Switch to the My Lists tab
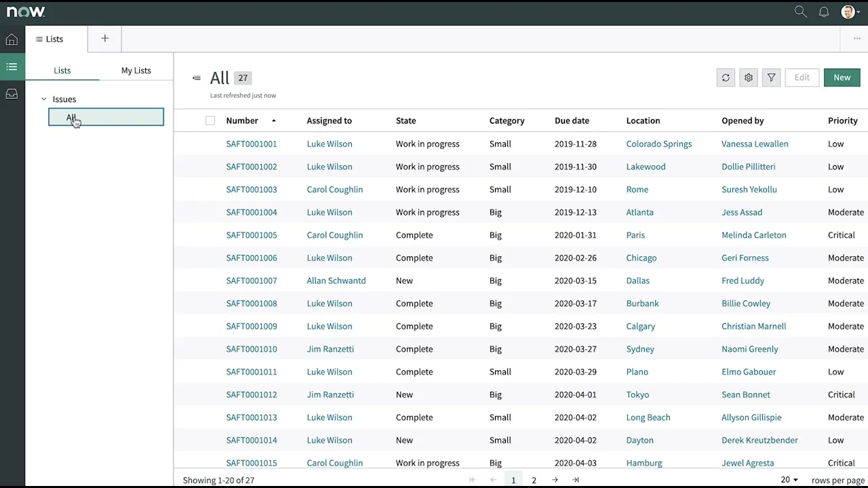The image size is (868, 488). click(x=136, y=70)
